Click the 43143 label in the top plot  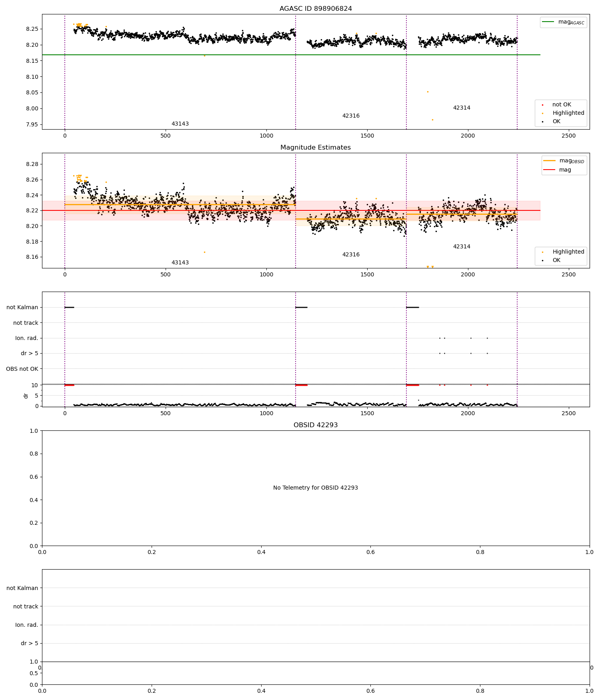tap(180, 124)
